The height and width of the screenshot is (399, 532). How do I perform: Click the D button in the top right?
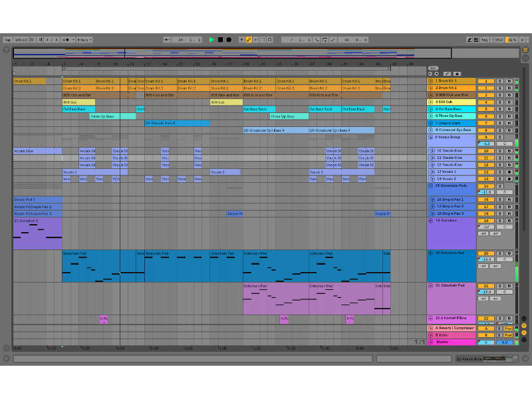[523, 40]
